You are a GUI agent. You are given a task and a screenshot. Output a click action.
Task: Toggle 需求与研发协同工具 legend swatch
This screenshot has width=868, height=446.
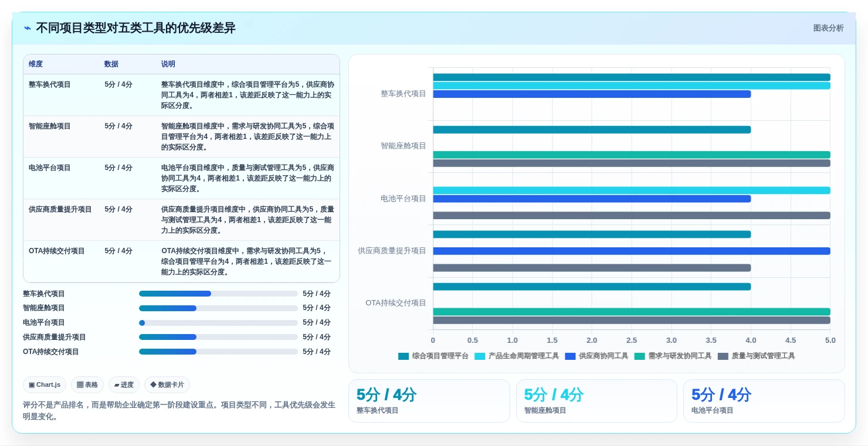(639, 356)
